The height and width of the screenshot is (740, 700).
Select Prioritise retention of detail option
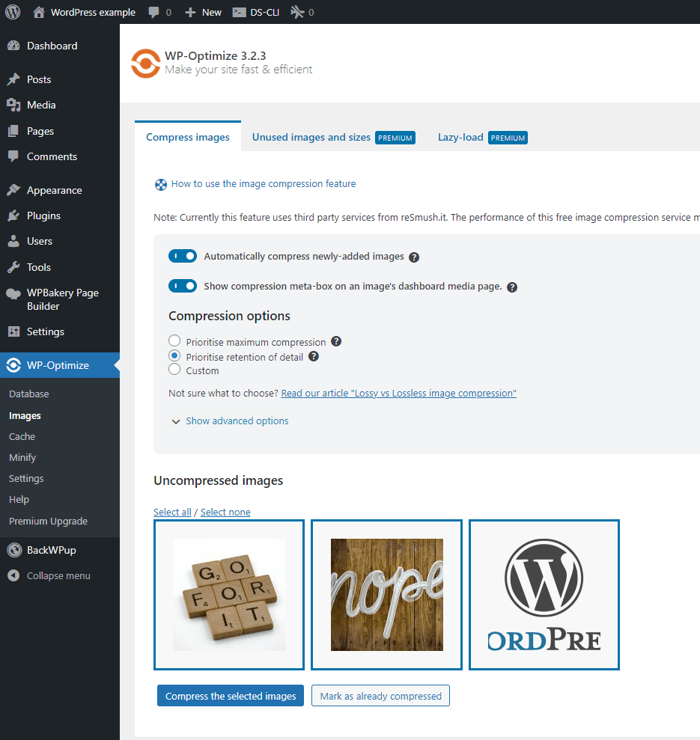click(174, 355)
